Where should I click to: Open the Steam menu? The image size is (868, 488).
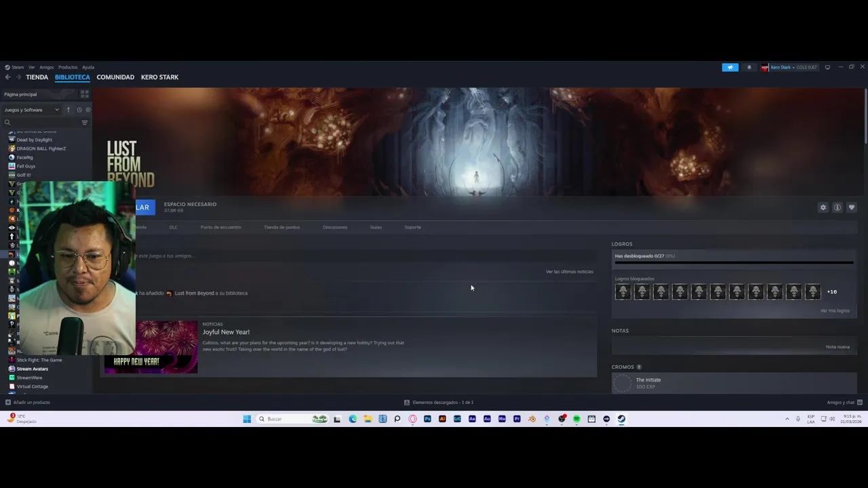coord(14,67)
